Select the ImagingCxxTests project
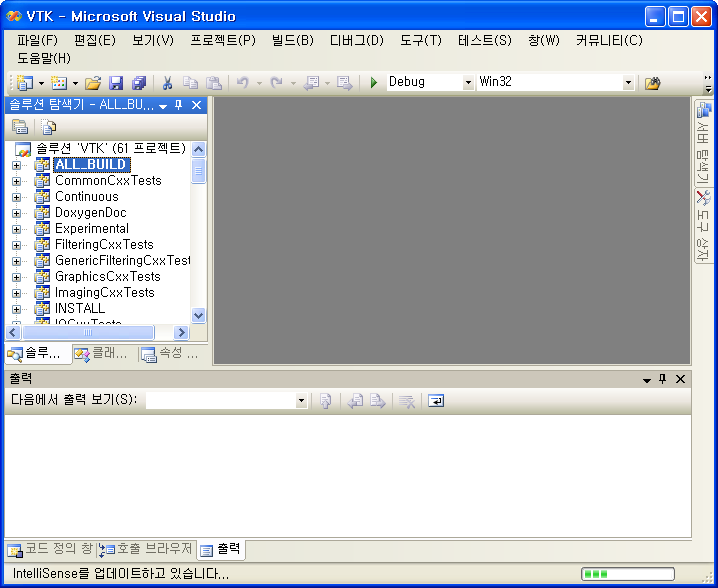The image size is (718, 588). point(104,293)
